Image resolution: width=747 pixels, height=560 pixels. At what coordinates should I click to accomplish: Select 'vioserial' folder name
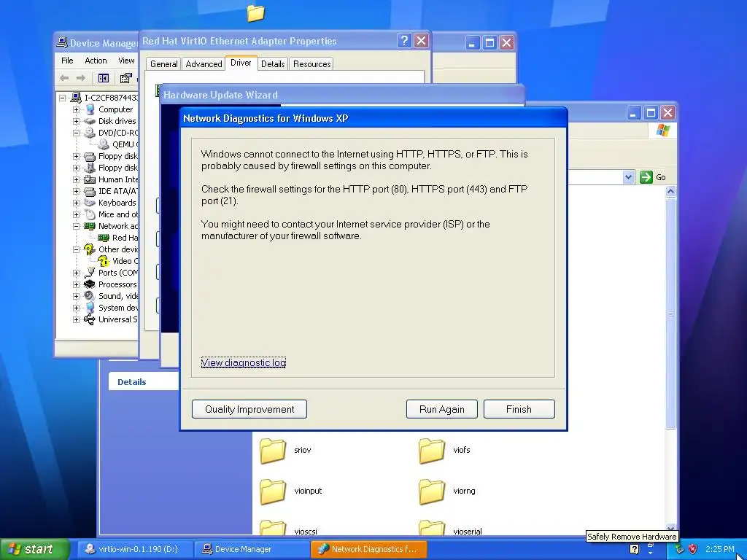click(x=468, y=532)
